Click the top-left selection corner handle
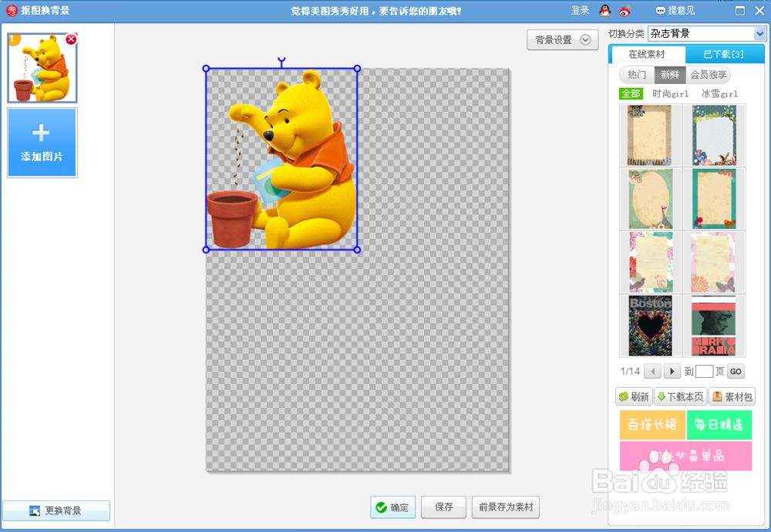The height and width of the screenshot is (532, 771). (x=206, y=69)
